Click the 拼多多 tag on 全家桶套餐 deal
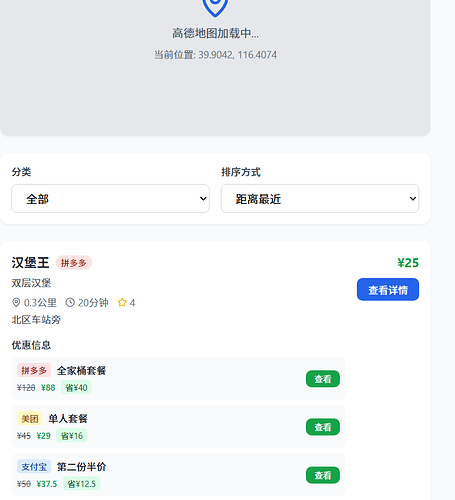455x500 pixels. point(34,370)
